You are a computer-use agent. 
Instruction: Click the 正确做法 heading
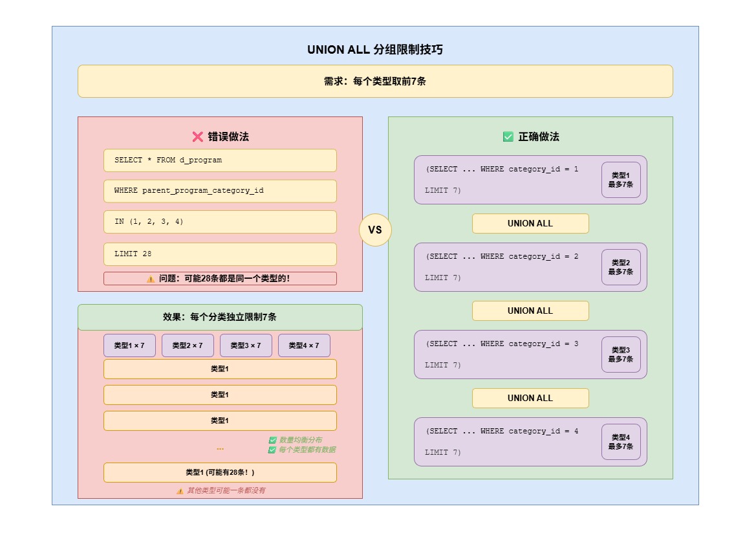coord(539,137)
